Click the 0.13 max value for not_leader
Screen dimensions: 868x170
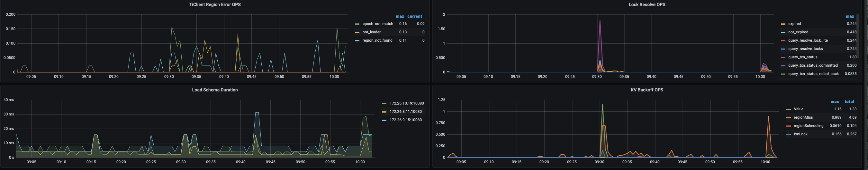point(403,32)
